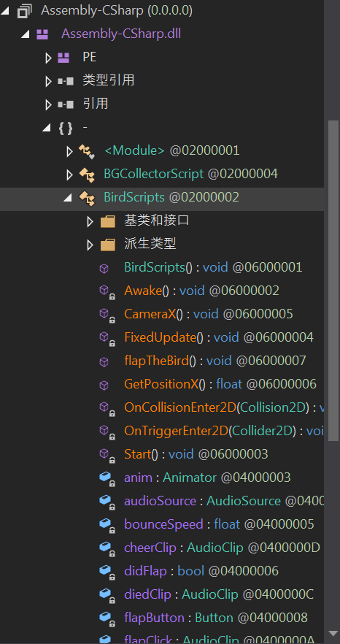
Task: Click the method icon beside FixedUpdate()
Action: 107,339
